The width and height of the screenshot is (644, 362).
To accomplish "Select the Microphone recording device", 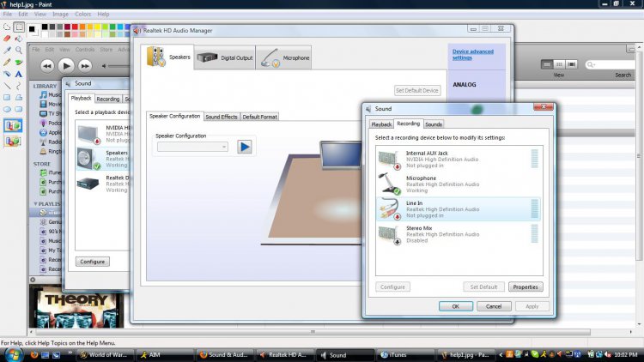I will tap(459, 184).
